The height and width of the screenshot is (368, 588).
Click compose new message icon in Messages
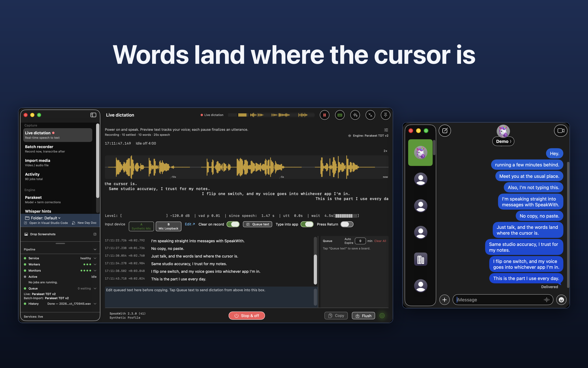coord(445,131)
